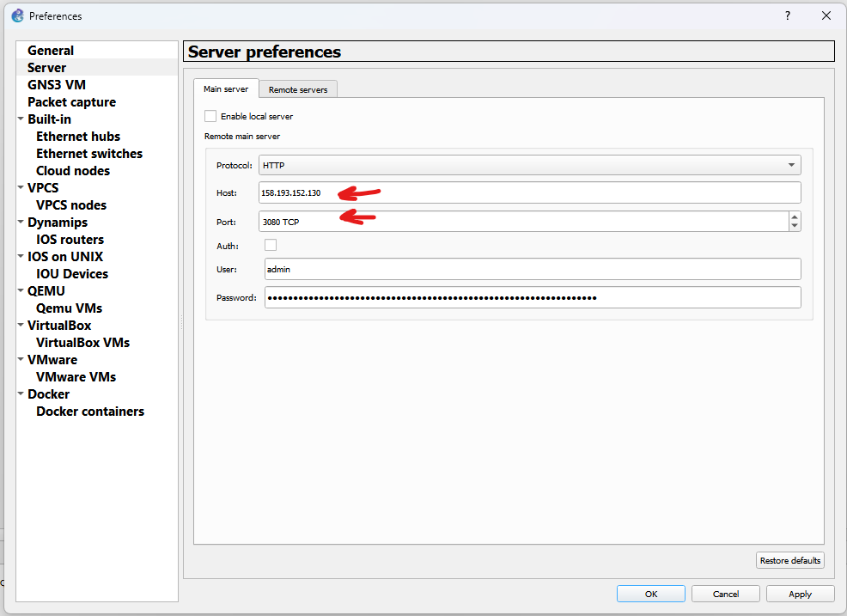Collapse the Docker tree section
Viewport: 847px width, 616px height.
coord(21,394)
